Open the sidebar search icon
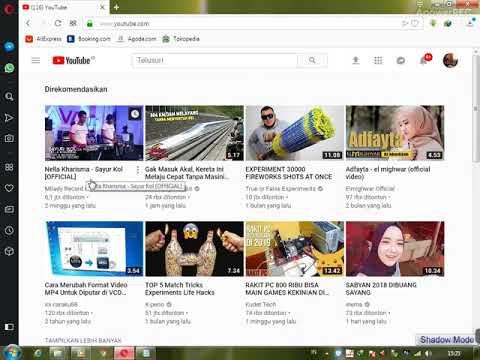Viewport: 480px width, 360px height. [x=9, y=97]
